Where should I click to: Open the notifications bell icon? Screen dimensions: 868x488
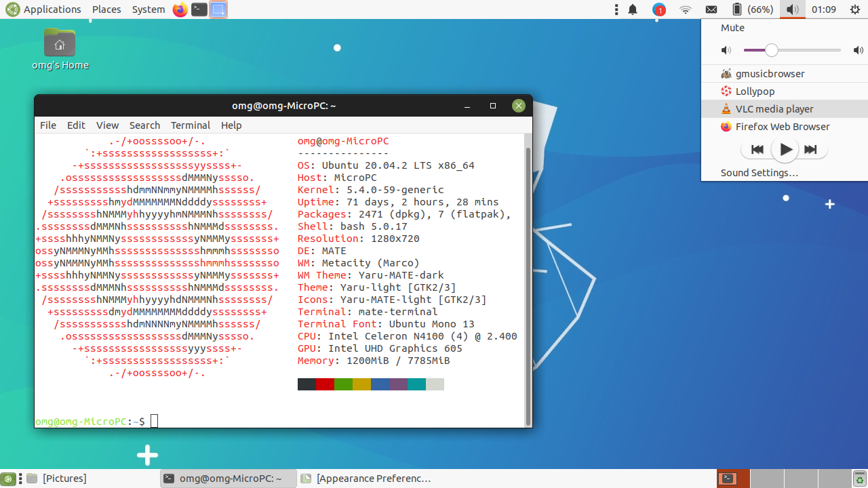[x=633, y=9]
